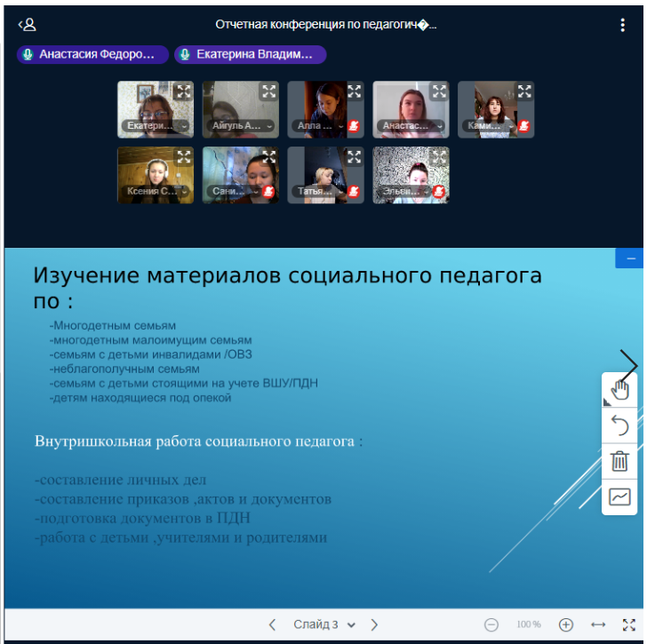Undo the last whiteboard annotation
Image resolution: width=647 pixels, height=644 pixels.
[619, 425]
